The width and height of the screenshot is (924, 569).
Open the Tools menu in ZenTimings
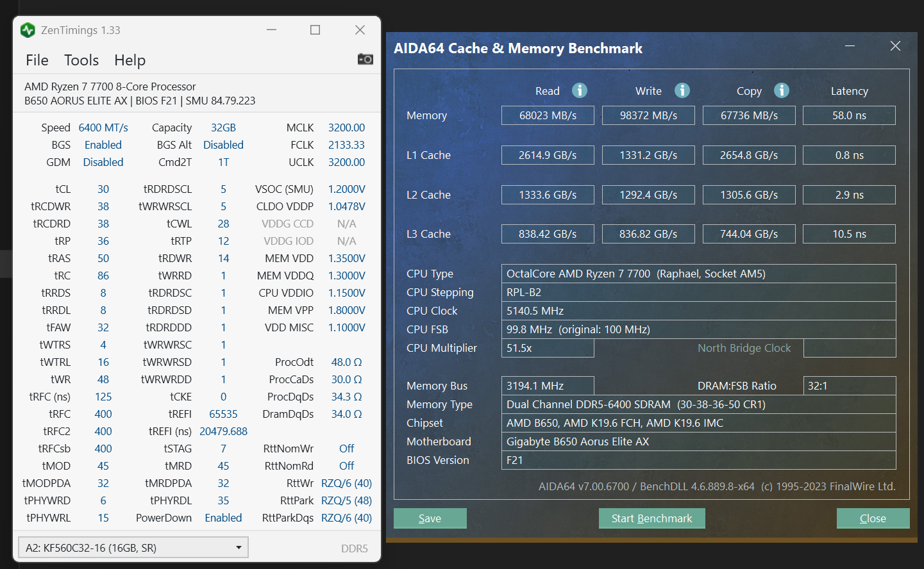pyautogui.click(x=81, y=60)
